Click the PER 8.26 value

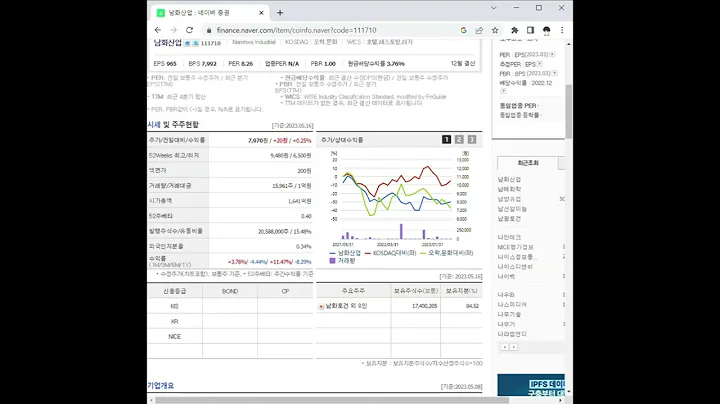click(241, 64)
